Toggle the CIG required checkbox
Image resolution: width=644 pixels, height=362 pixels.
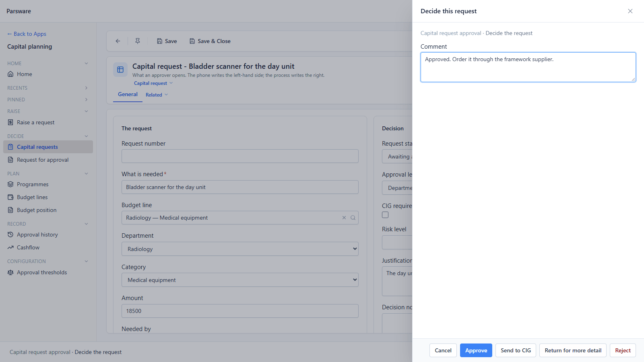(x=385, y=215)
